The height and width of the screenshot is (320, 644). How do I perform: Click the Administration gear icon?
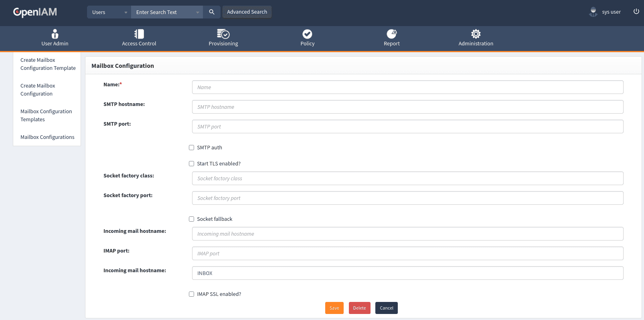(476, 34)
